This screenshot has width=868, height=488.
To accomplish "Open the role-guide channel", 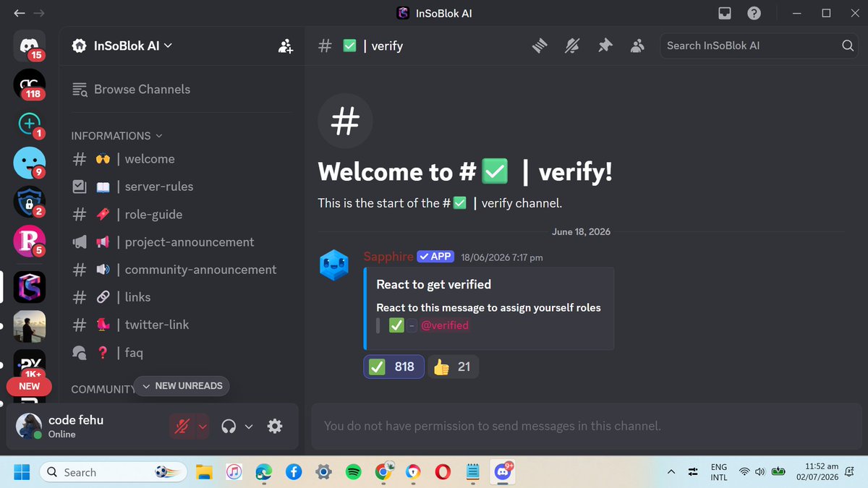I will tap(181, 215).
